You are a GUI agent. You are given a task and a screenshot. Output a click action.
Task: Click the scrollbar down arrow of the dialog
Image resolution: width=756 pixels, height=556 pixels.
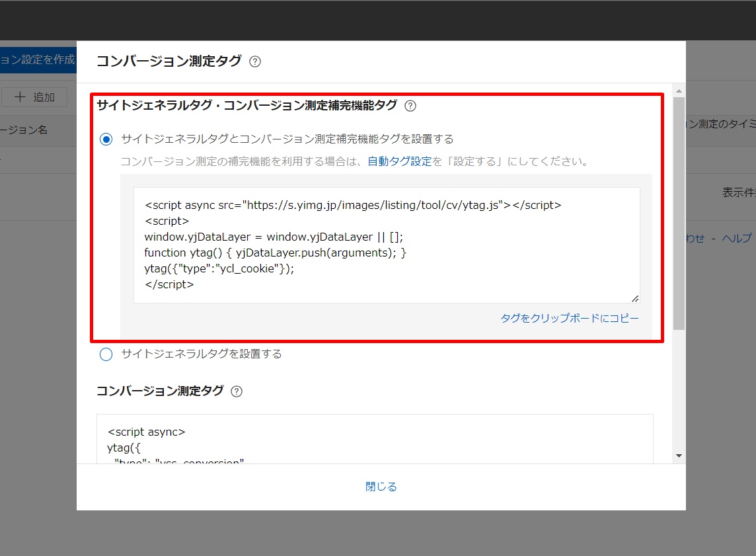click(679, 455)
